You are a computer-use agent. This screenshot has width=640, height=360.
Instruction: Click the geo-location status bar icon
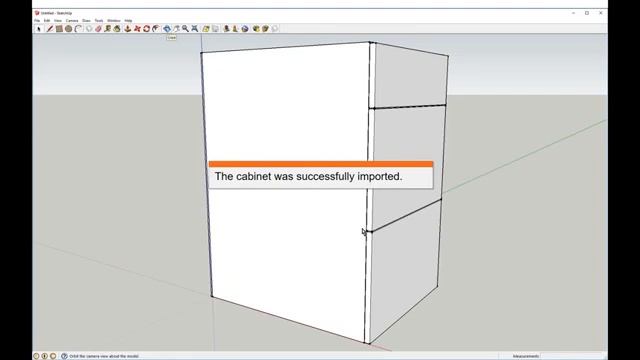point(36,356)
